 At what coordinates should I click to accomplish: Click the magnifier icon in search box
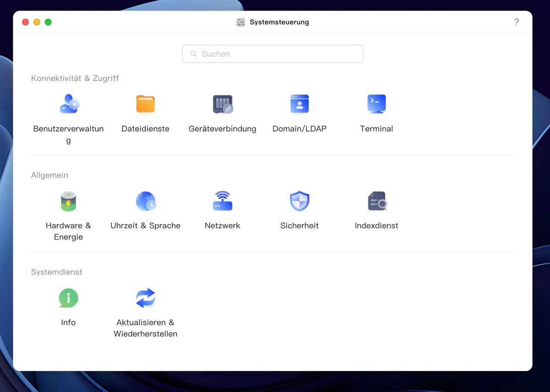coord(193,54)
